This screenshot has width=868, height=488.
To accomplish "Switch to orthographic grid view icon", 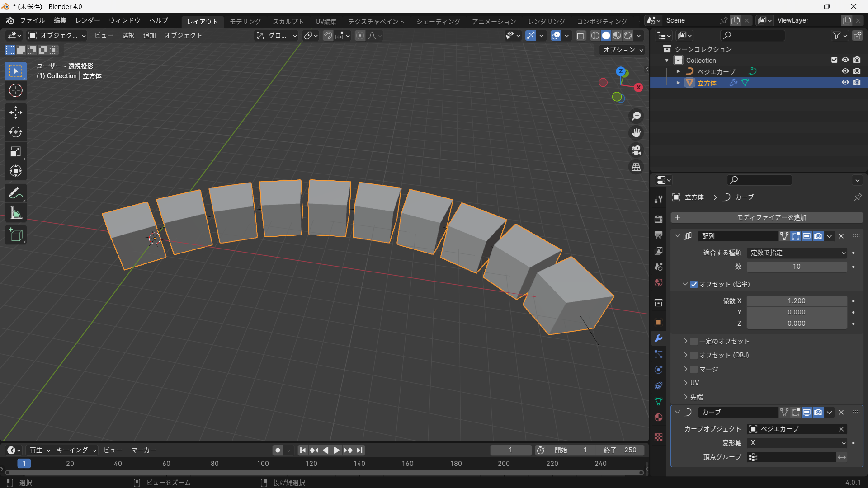I will [636, 167].
